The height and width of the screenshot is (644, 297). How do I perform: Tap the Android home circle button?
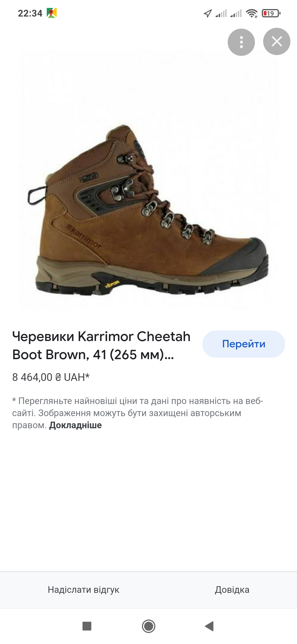point(148,626)
